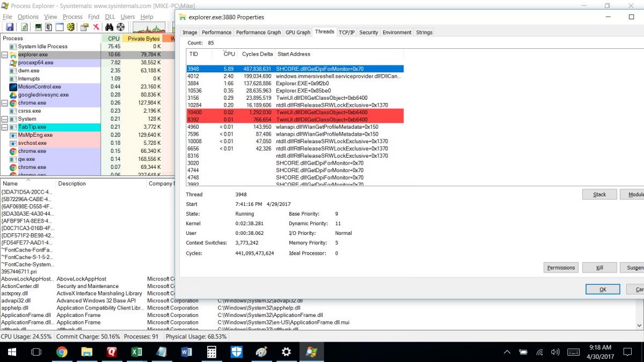644x362 pixels.
Task: Open the DLL menu
Action: [110, 17]
